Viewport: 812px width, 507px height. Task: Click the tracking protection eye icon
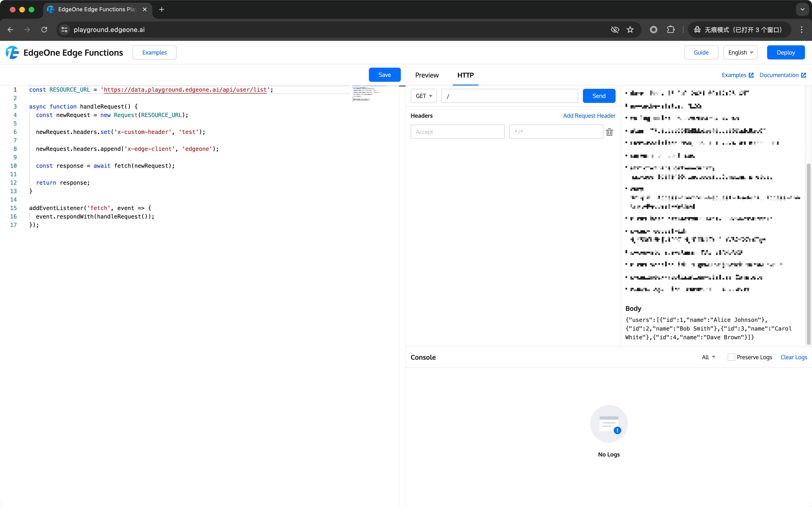point(615,30)
